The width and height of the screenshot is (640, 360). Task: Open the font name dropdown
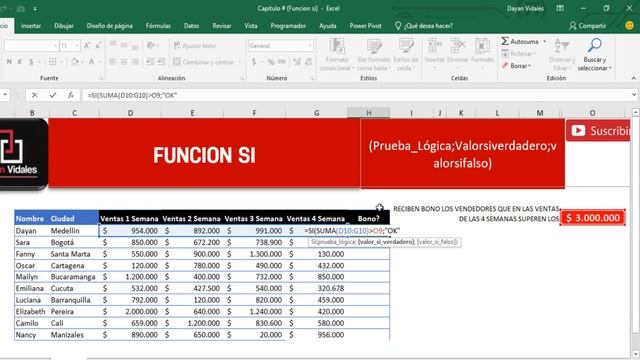point(56,46)
